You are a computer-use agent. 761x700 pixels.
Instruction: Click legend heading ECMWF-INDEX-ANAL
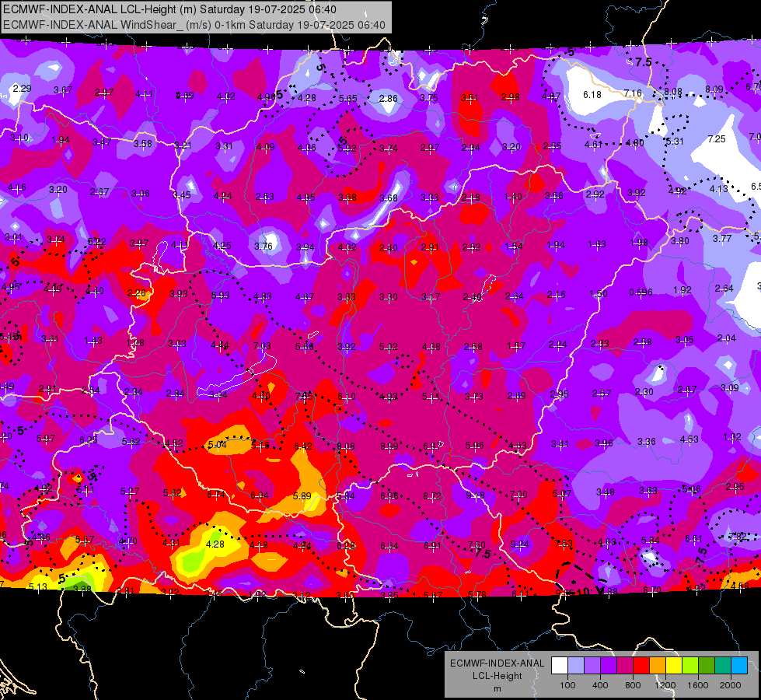pos(497,663)
